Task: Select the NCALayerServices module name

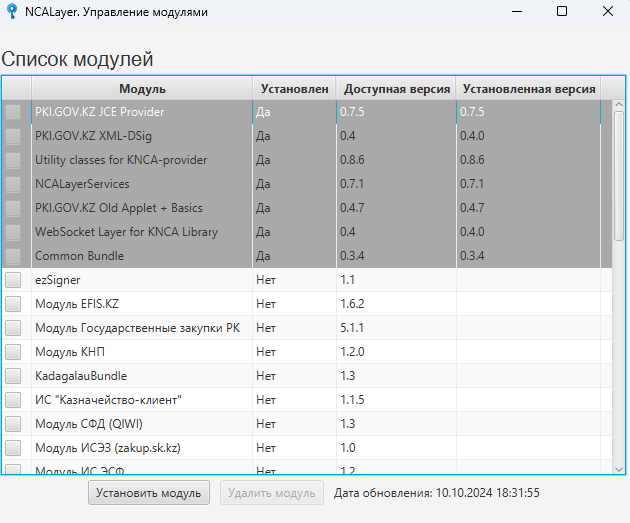Action: pos(82,184)
